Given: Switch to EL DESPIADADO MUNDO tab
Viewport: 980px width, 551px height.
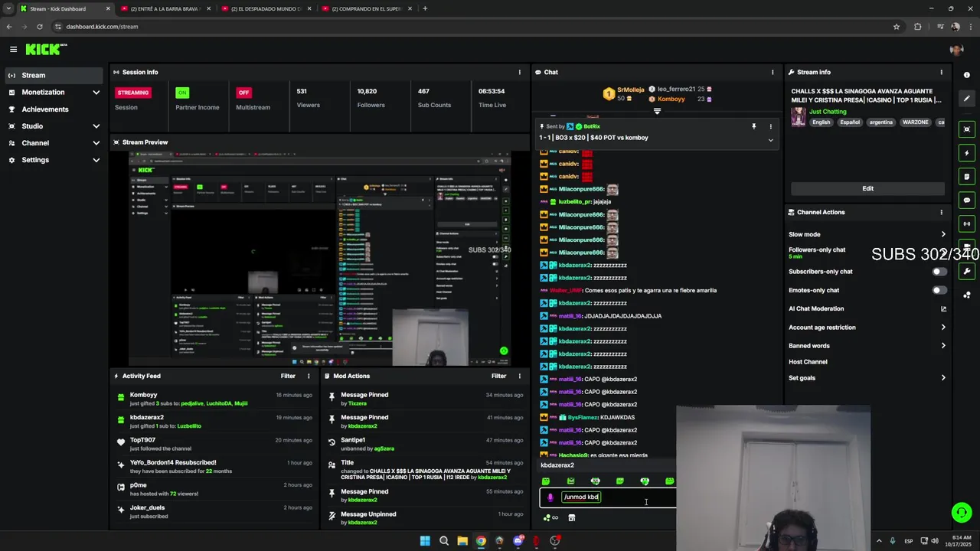Looking at the screenshot, I should 266,8.
